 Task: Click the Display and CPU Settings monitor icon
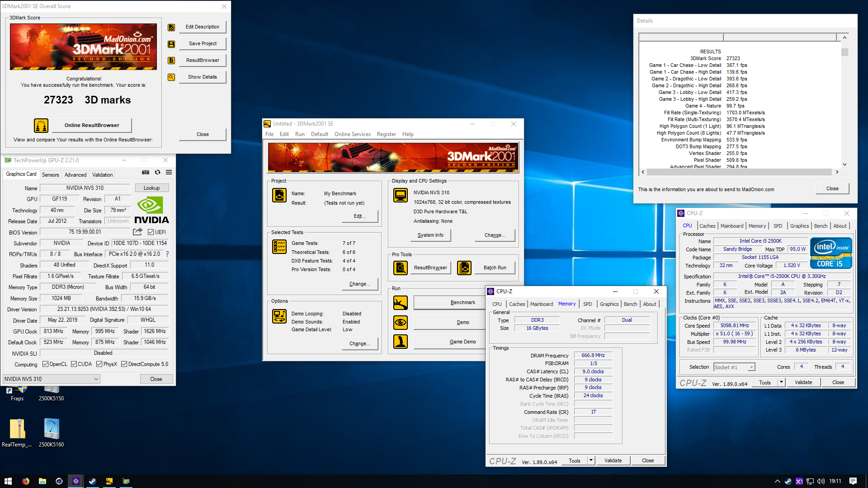(401, 195)
